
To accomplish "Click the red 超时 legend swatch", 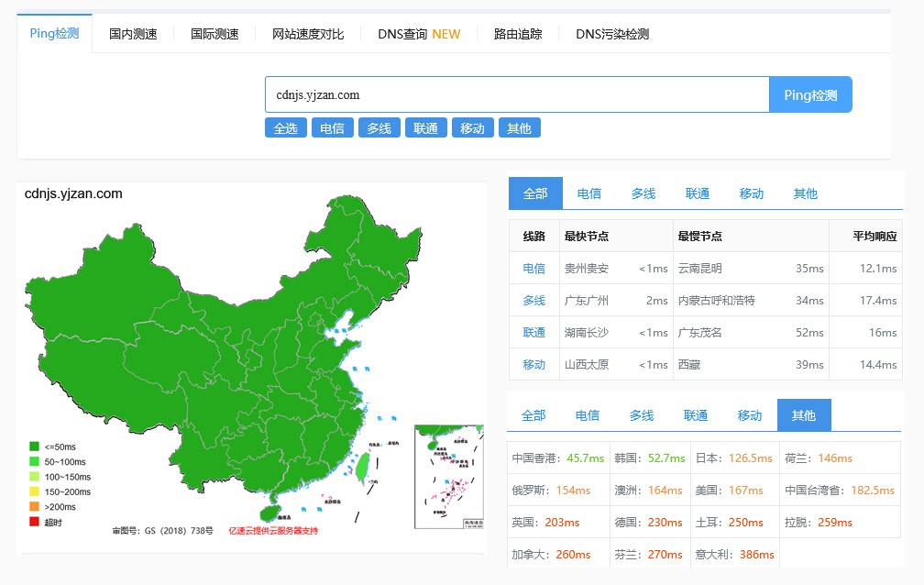I will pyautogui.click(x=34, y=522).
